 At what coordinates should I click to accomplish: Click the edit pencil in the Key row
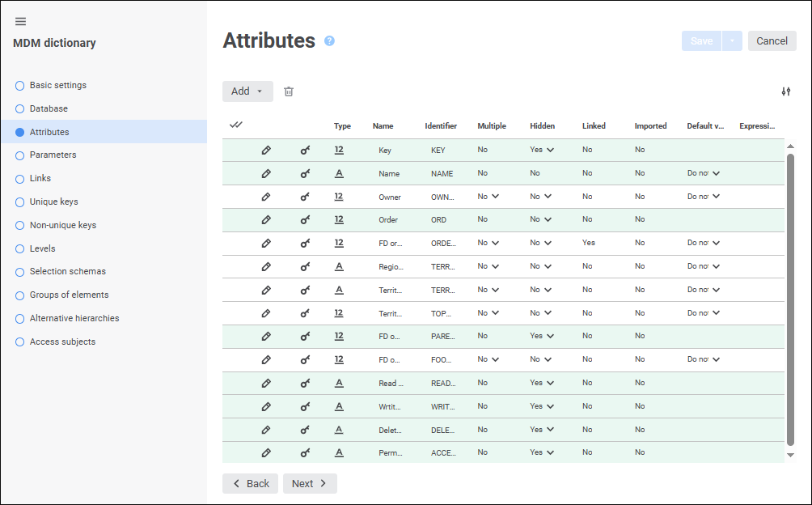[x=266, y=150]
